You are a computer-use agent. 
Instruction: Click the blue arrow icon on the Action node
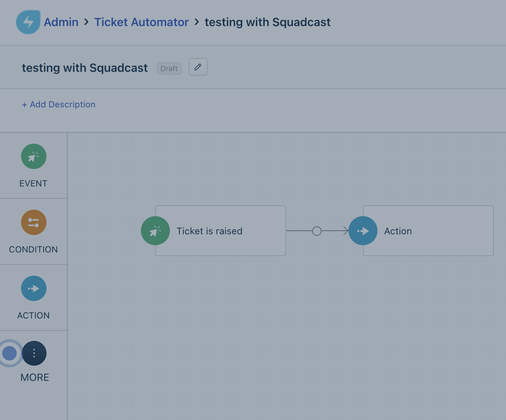363,231
